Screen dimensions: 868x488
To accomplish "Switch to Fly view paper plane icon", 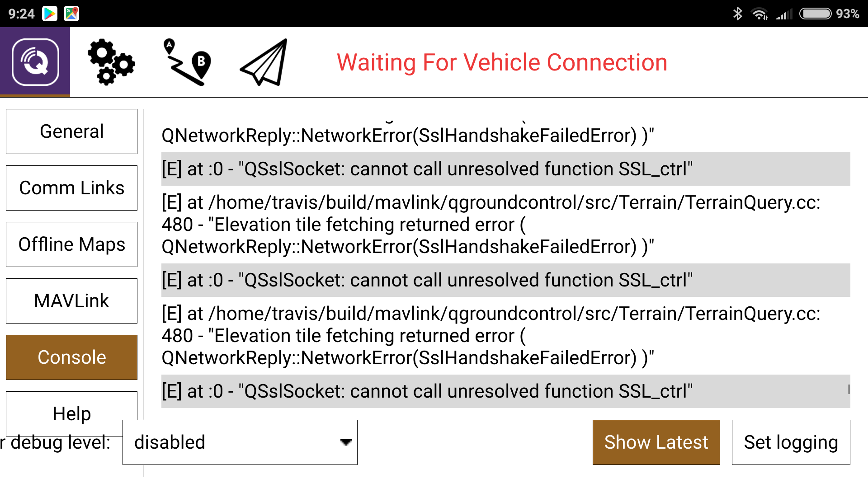I will pyautogui.click(x=262, y=62).
